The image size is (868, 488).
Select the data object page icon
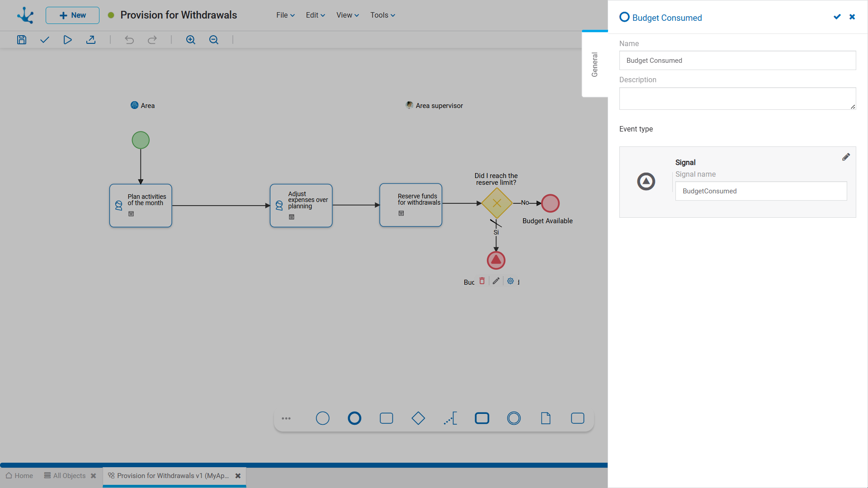tap(546, 418)
